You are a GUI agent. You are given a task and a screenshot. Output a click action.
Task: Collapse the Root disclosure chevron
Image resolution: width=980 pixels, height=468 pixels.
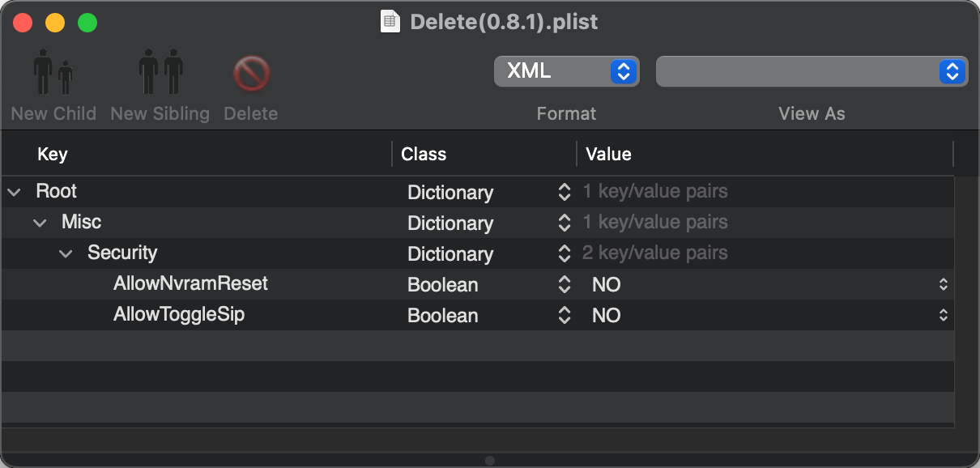pos(14,192)
